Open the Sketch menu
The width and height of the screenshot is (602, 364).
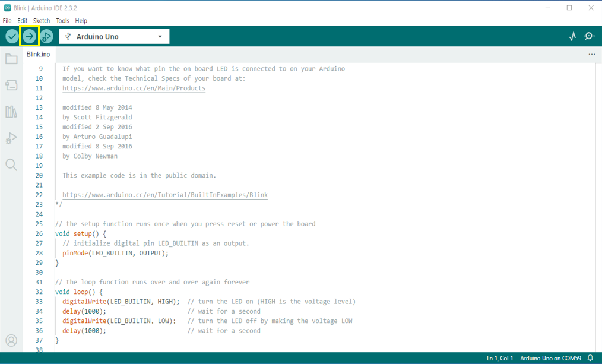42,21
